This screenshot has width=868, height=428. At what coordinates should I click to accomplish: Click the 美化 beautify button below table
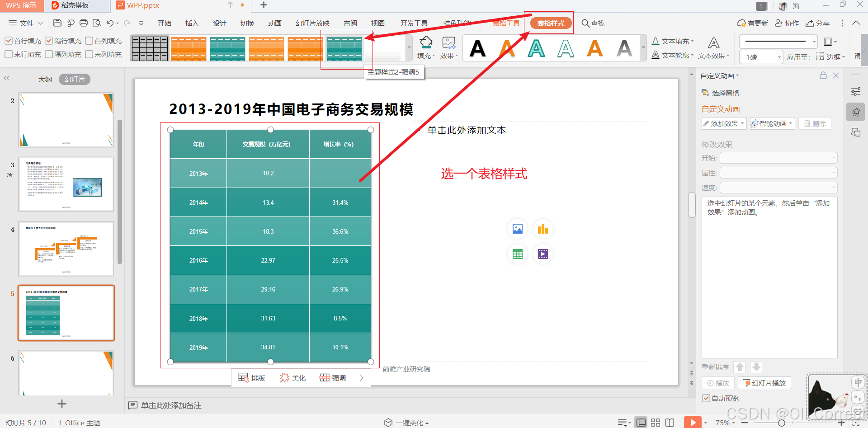(x=292, y=378)
